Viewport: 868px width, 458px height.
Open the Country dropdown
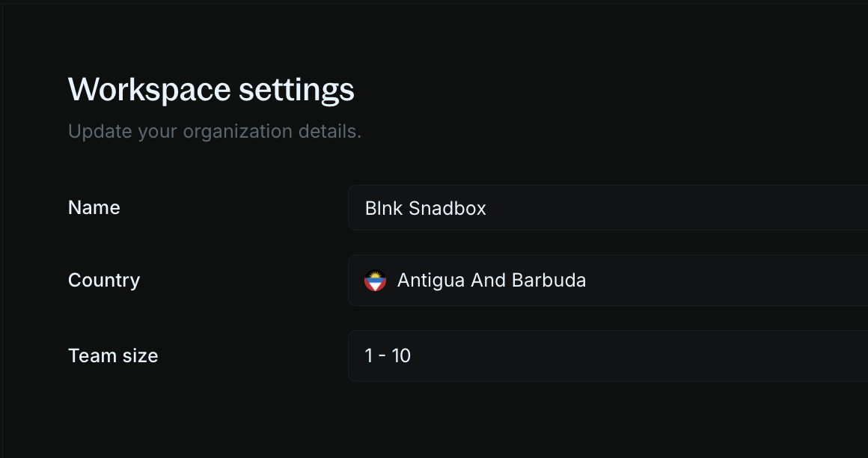pos(608,280)
